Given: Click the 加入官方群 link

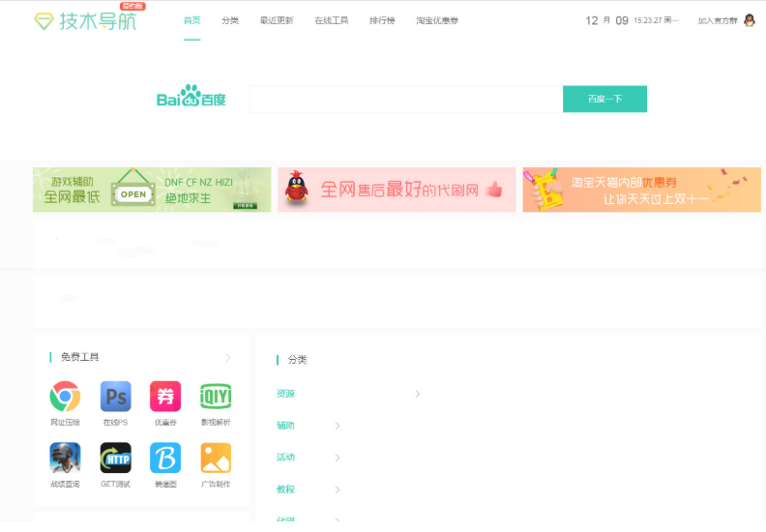Looking at the screenshot, I should point(718,20).
